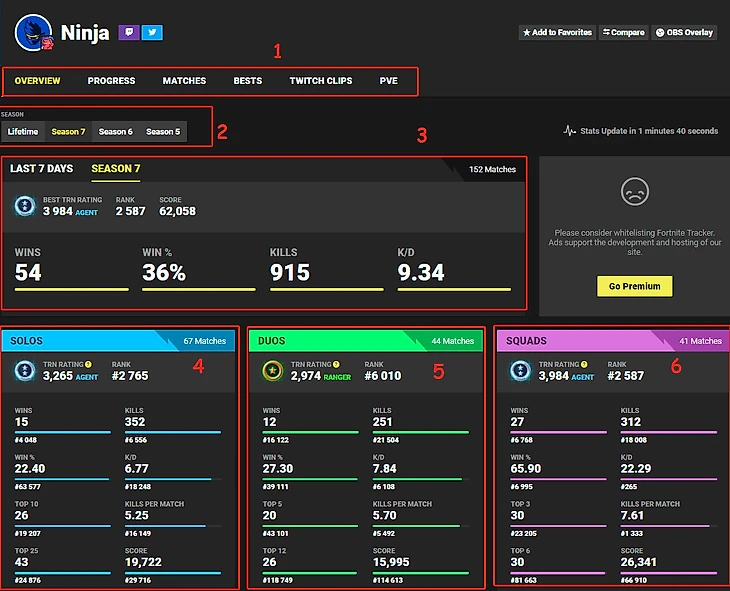Click the OBS Overlay button

(x=685, y=33)
